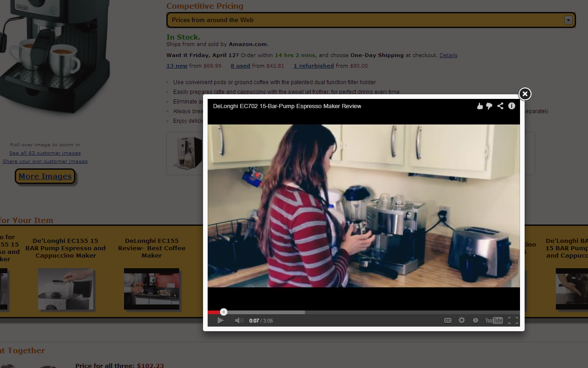Click the Competitive Pricing heading
This screenshot has width=588, height=368.
pyautogui.click(x=205, y=6)
